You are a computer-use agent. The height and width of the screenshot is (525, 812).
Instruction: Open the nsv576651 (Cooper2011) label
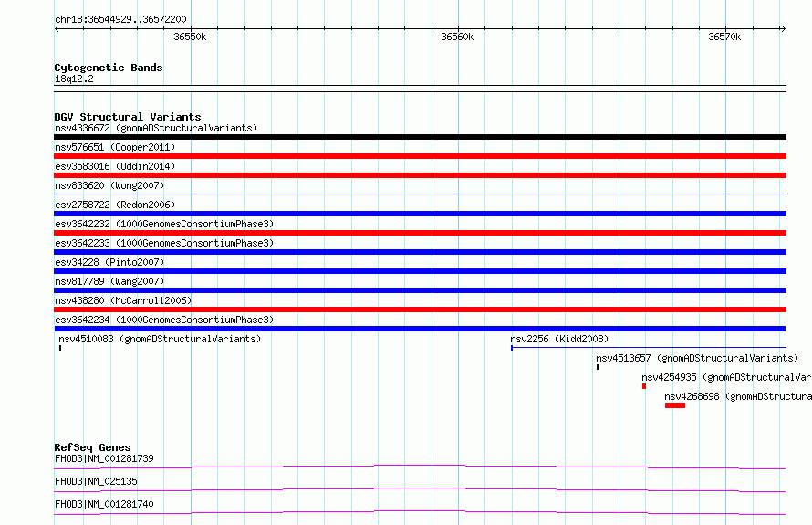pos(115,147)
